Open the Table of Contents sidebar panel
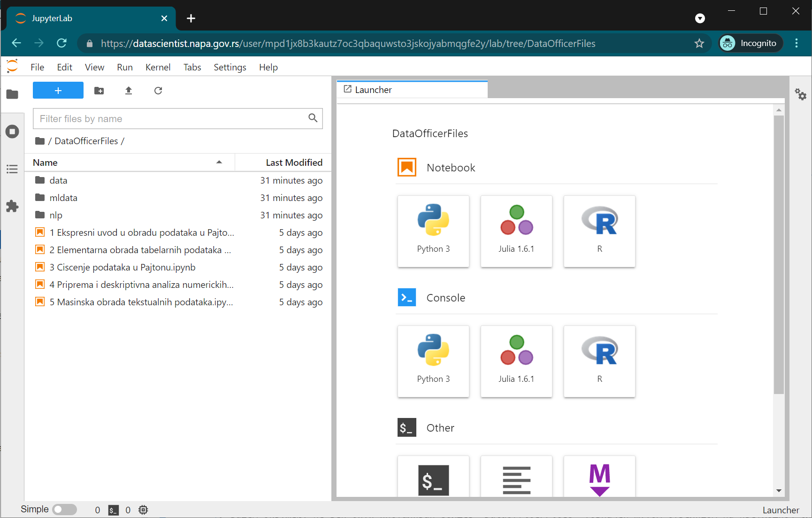812x518 pixels. tap(12, 169)
